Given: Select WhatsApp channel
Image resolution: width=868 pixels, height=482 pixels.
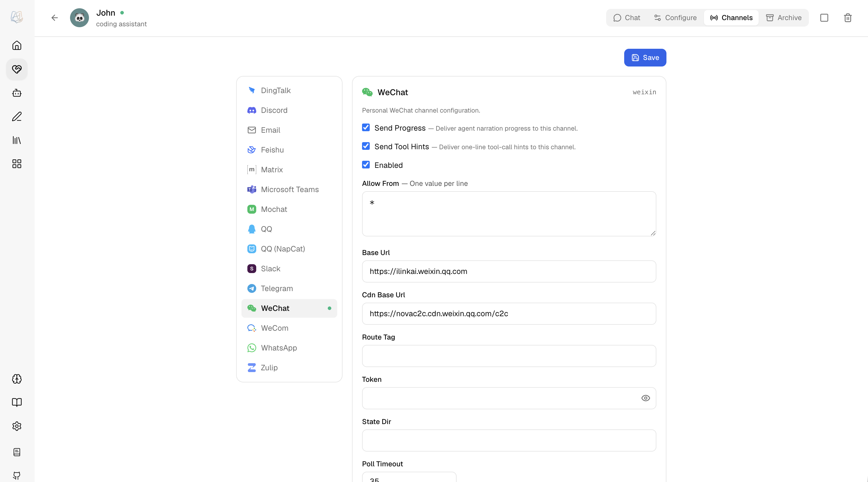Looking at the screenshot, I should point(289,348).
